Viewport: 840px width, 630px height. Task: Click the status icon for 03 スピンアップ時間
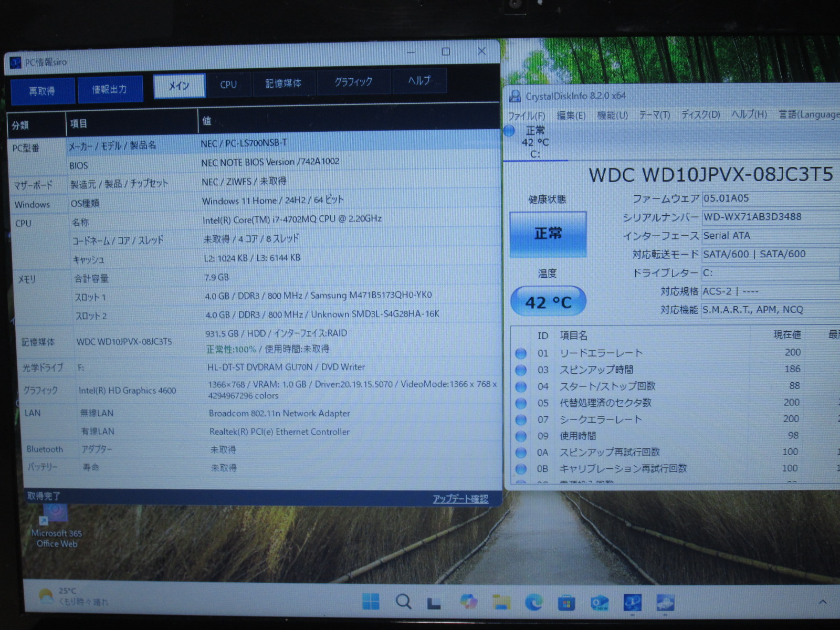[x=521, y=370]
